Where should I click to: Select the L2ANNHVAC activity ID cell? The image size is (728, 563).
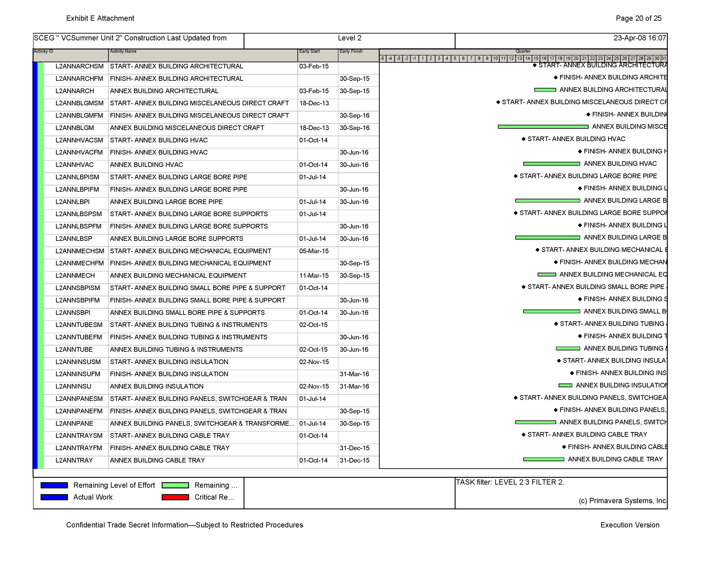(x=75, y=165)
